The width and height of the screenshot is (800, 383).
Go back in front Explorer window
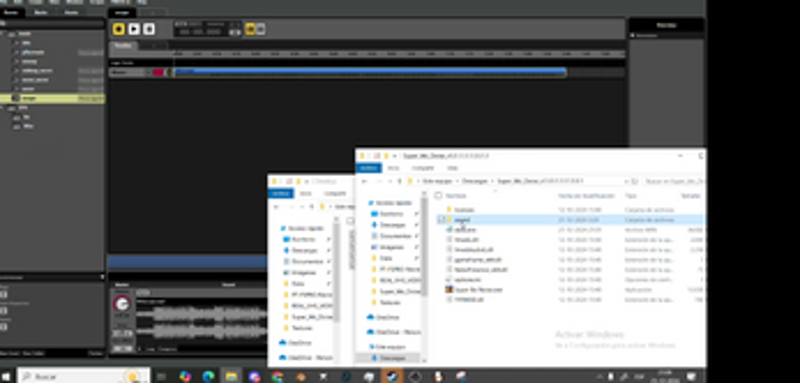pyautogui.click(x=364, y=181)
